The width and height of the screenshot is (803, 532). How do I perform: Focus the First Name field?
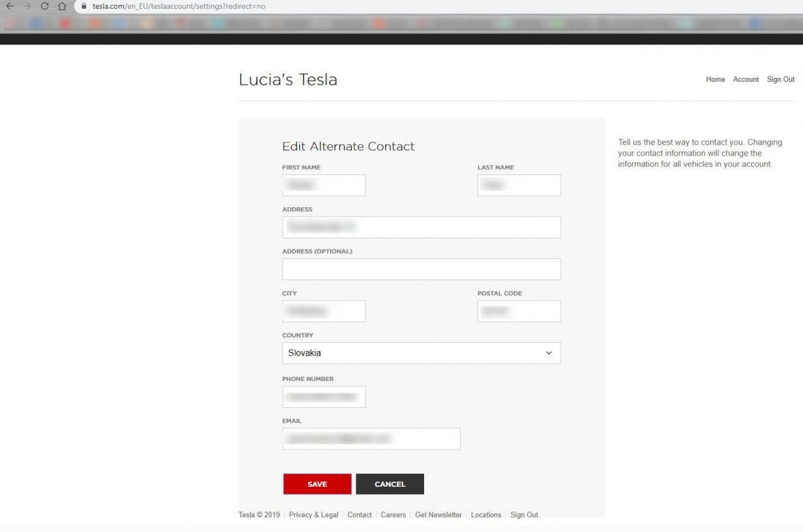click(x=323, y=185)
